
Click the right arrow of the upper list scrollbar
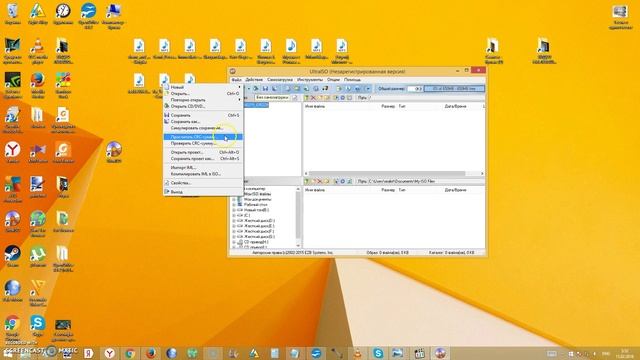(x=482, y=173)
